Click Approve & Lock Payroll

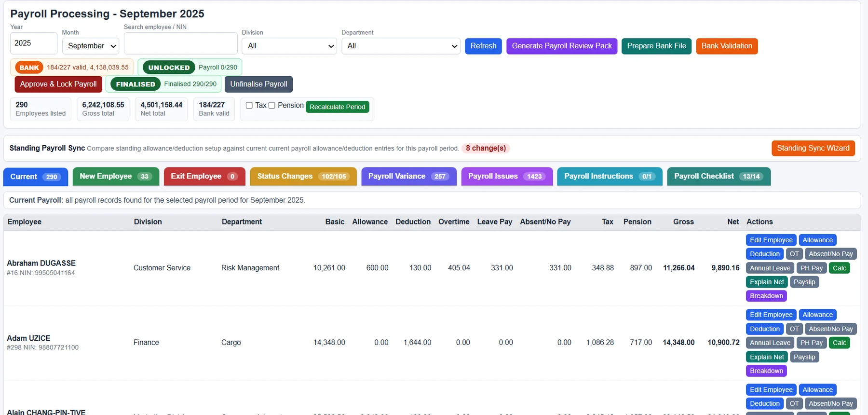tap(58, 84)
